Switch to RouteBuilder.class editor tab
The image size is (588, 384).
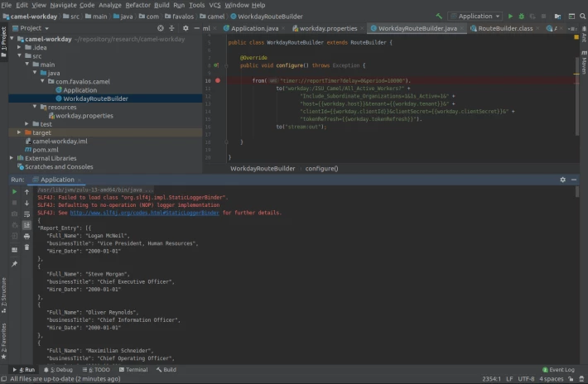tap(505, 28)
